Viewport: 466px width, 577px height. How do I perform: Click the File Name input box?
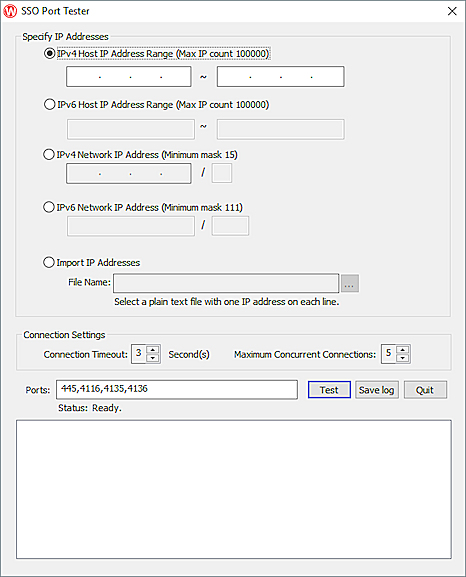pos(226,283)
